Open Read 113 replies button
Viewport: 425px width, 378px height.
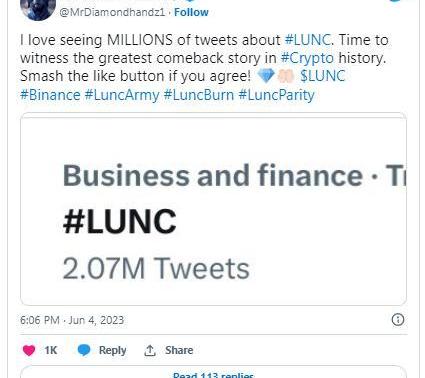[x=213, y=372]
